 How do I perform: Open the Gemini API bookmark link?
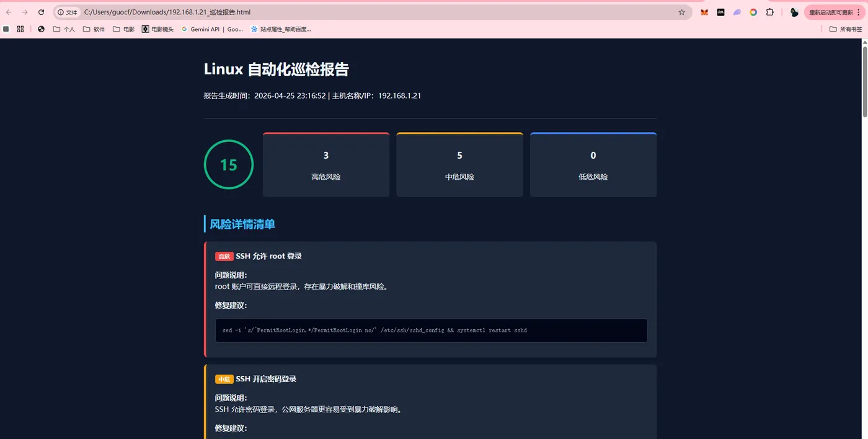pos(214,29)
